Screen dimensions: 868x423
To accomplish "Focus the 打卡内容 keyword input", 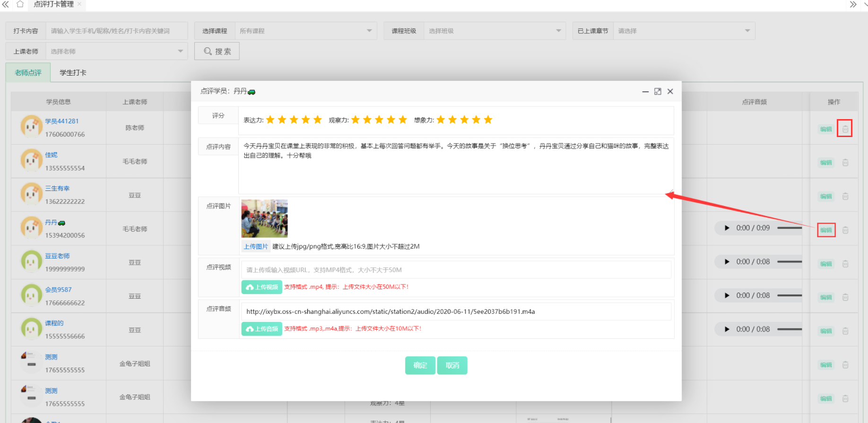I will click(116, 31).
